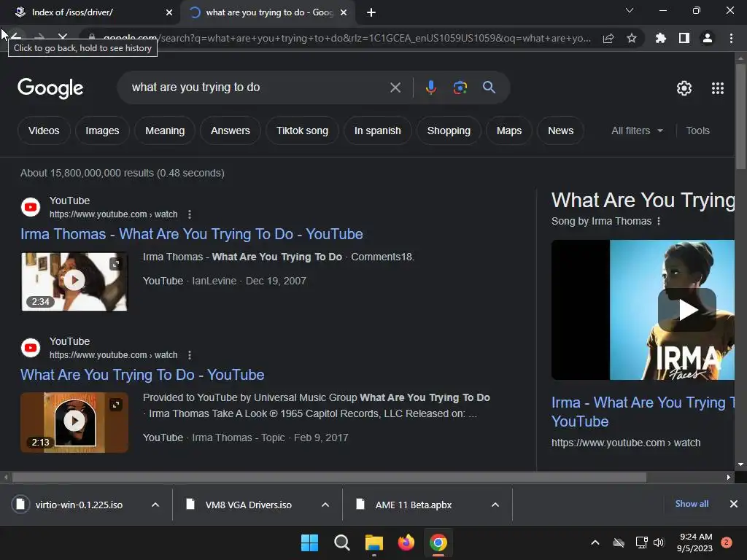Open Windows Start menu
Screen dimensions: 747x560
[x=309, y=542]
